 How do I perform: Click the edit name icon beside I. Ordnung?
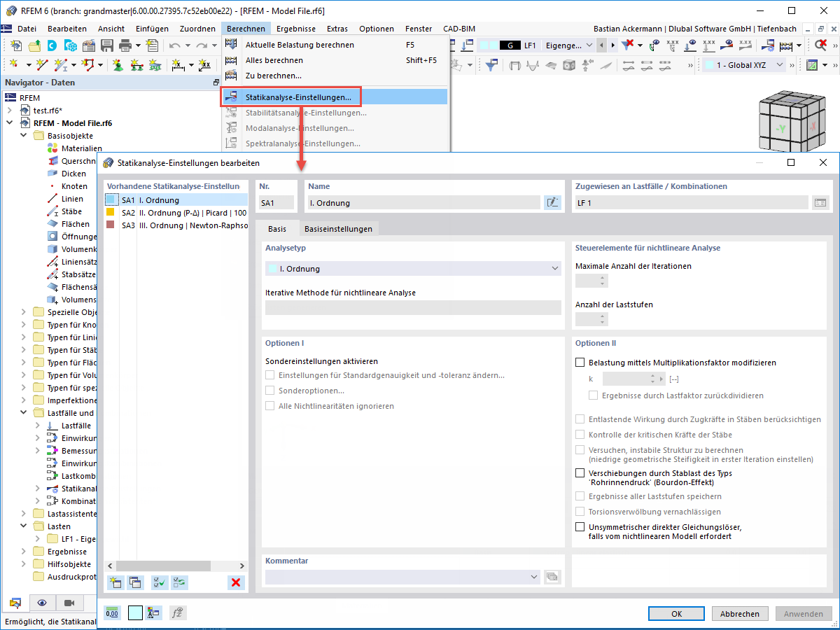tap(552, 202)
